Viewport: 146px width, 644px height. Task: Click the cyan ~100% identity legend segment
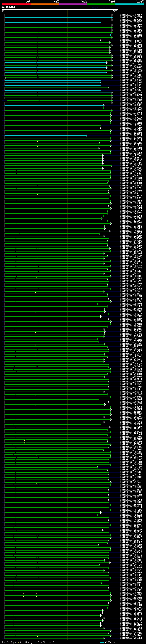(130, 4)
